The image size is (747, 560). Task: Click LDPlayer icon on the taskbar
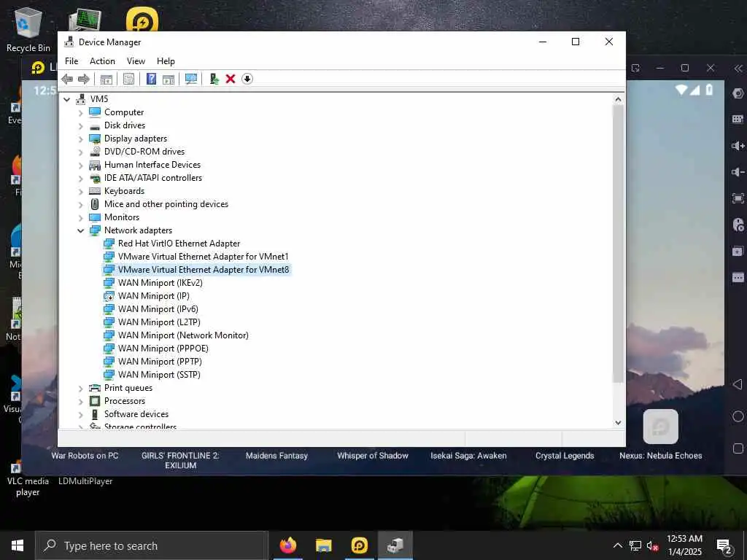click(359, 545)
